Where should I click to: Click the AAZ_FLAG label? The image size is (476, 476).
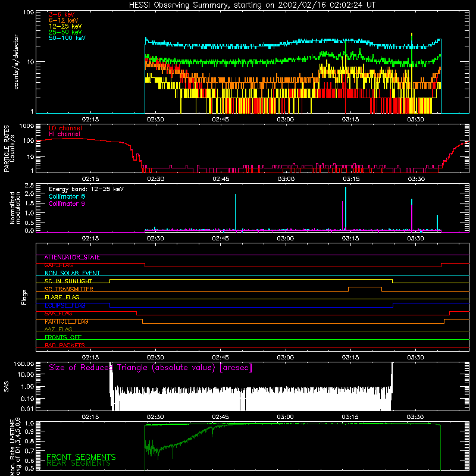58,330
